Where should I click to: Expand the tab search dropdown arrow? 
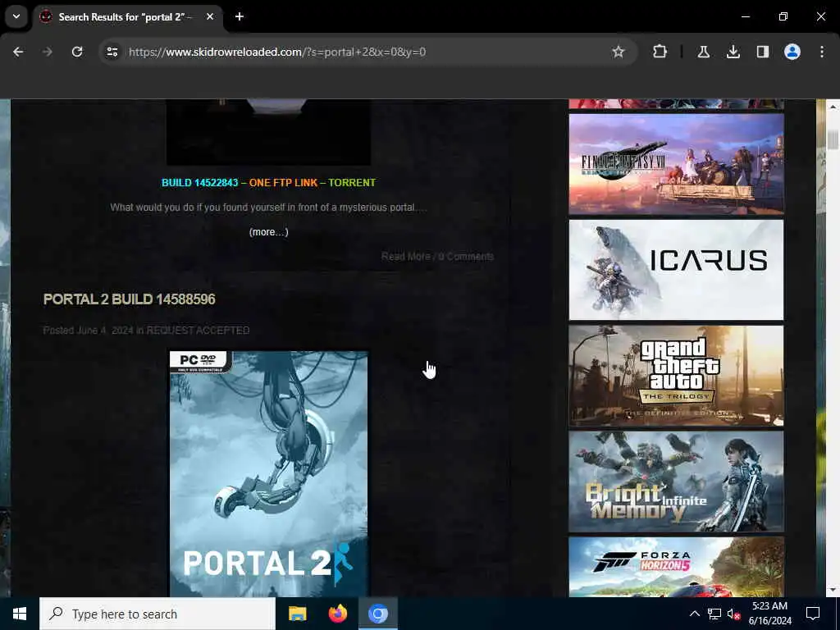[16, 16]
